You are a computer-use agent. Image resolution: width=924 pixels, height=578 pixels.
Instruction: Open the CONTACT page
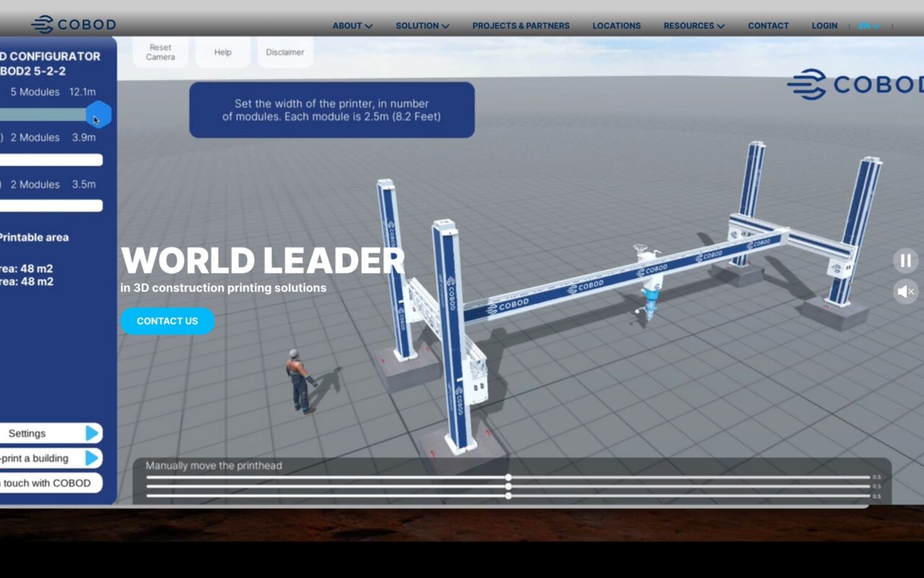pyautogui.click(x=768, y=25)
